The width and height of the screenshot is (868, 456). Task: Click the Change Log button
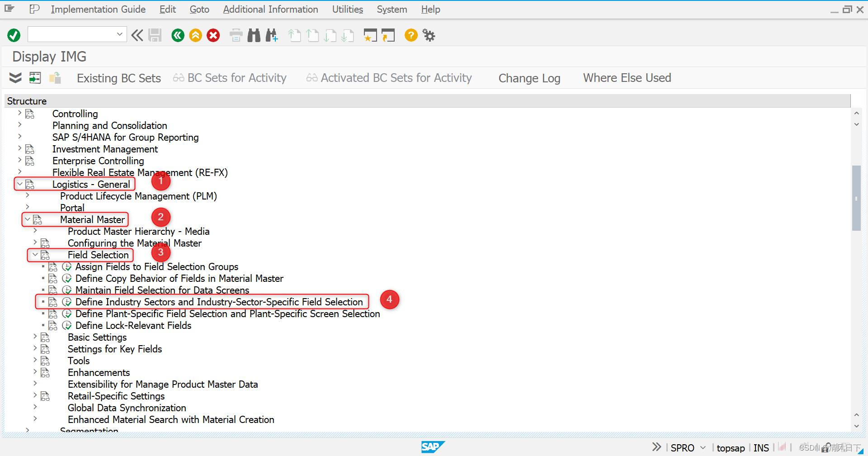coord(529,78)
